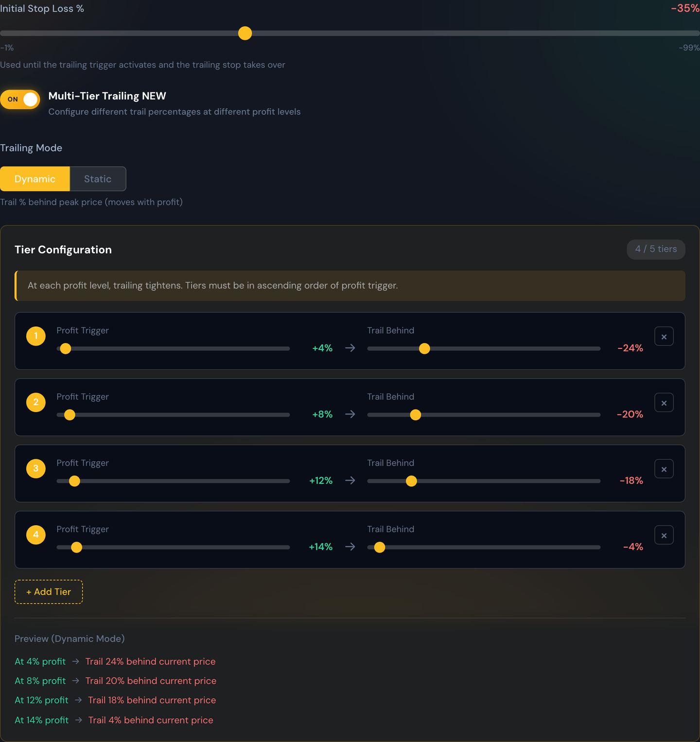Click tier 2 Profit Trigger slider handle
Image resolution: width=700 pixels, height=742 pixels.
(70, 414)
